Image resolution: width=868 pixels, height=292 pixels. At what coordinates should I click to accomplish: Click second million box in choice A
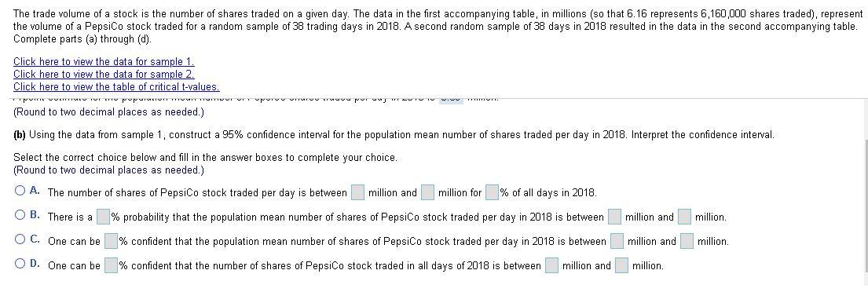point(428,192)
